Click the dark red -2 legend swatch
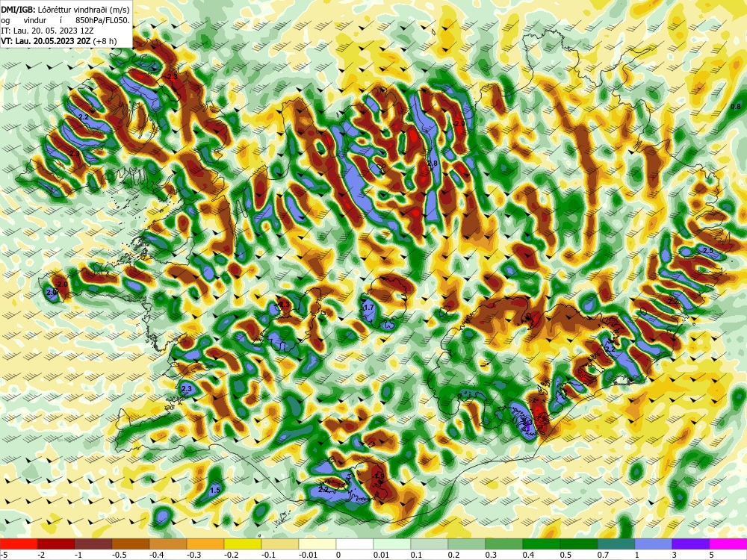The width and height of the screenshot is (747, 560). click(56, 544)
